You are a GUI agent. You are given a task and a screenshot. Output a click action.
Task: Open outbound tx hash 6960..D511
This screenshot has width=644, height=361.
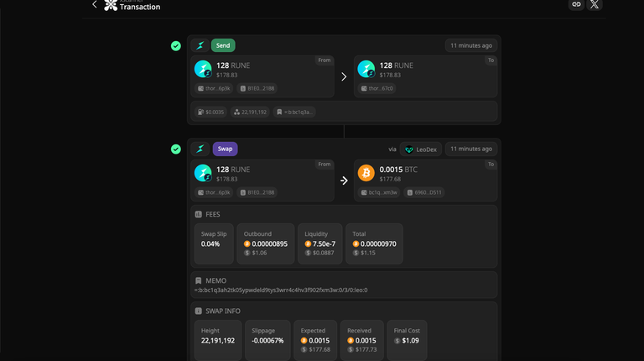click(x=423, y=192)
